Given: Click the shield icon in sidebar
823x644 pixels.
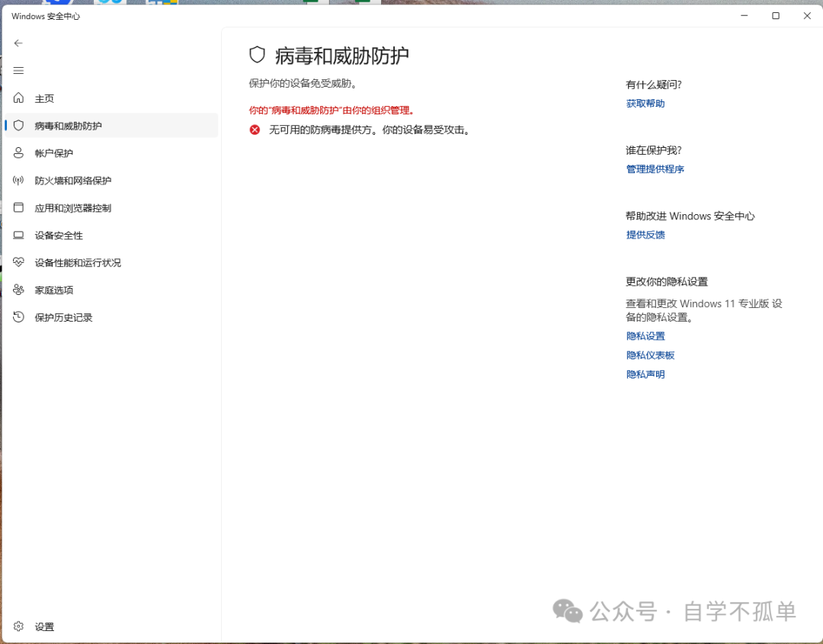Looking at the screenshot, I should coord(18,125).
